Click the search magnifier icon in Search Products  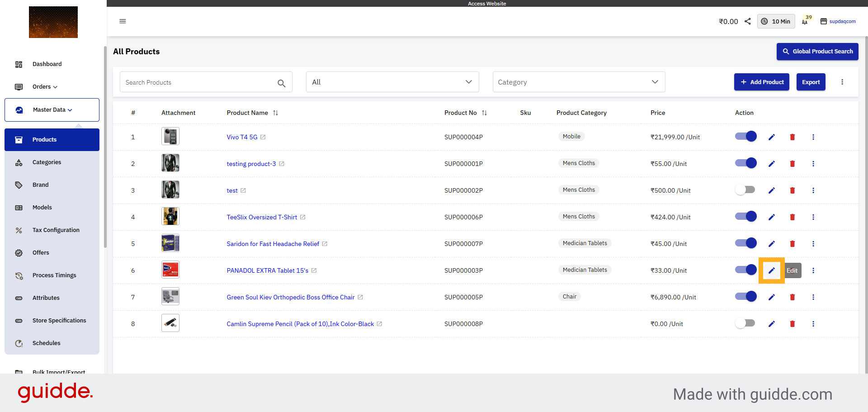click(x=281, y=83)
